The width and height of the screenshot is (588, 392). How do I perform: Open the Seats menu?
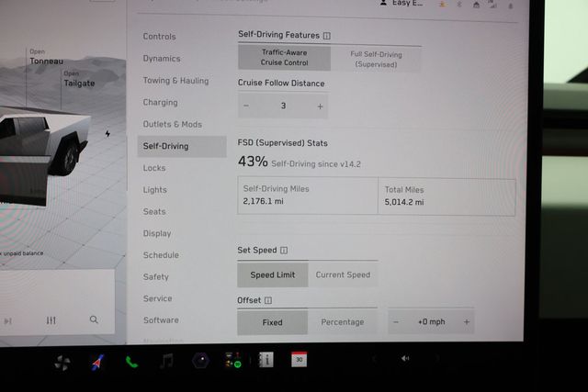click(x=154, y=211)
